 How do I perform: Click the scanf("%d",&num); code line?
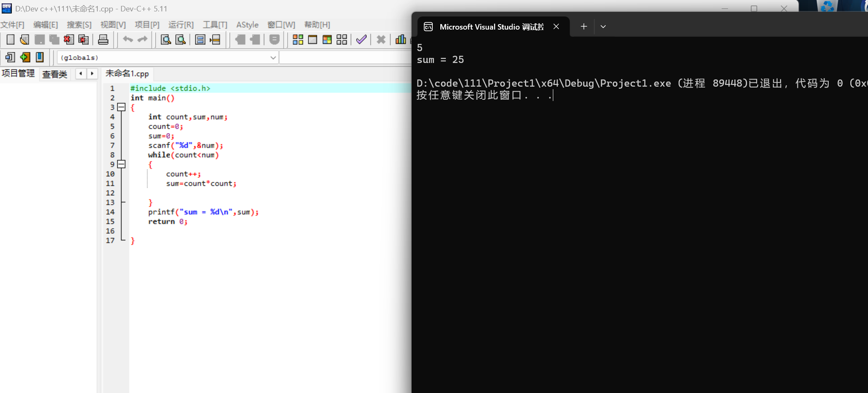tap(185, 145)
